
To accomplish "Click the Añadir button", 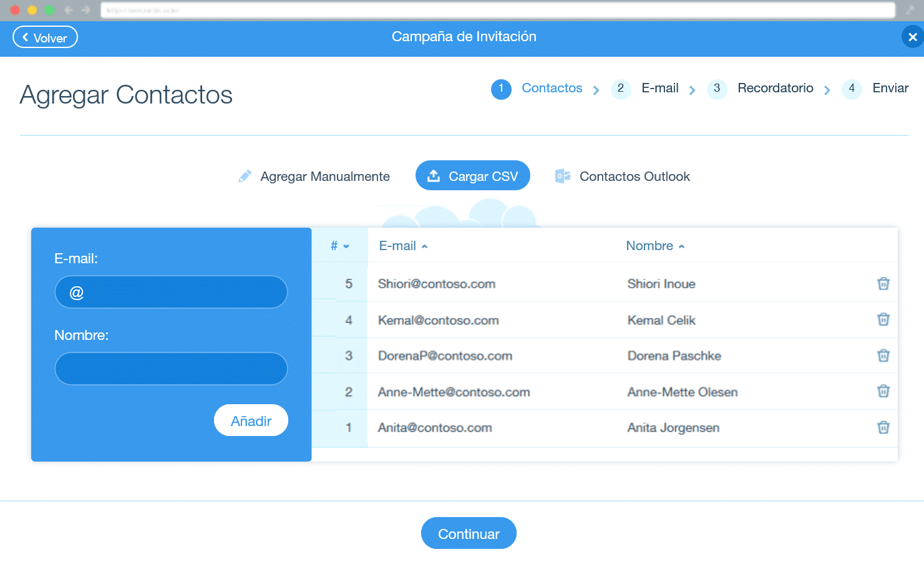I will [x=251, y=420].
